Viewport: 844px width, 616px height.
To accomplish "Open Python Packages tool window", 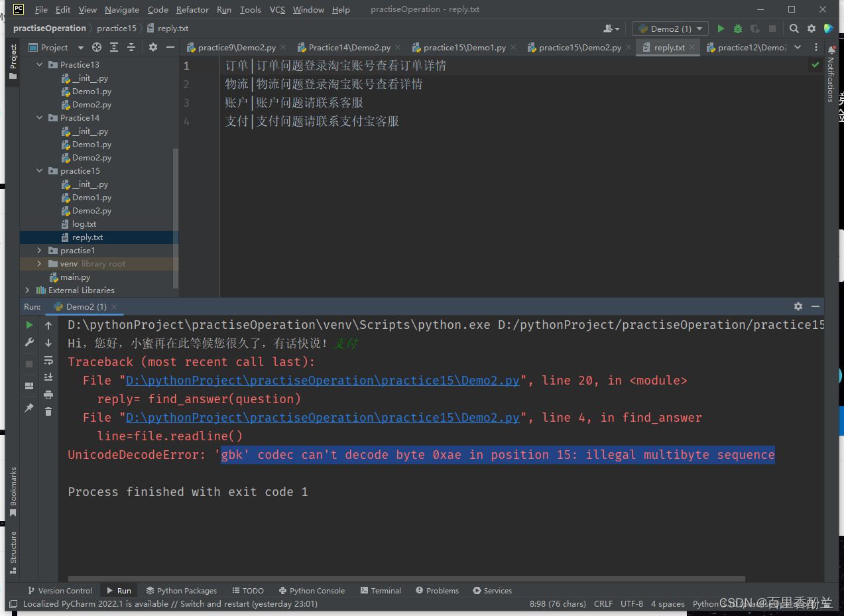I will [182, 590].
